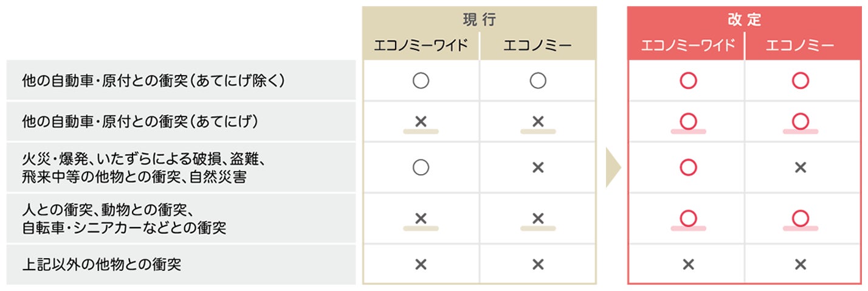Click the 改定 エコノミーワイド cross in 上記以外 row
The width and height of the screenshot is (868, 291).
tap(688, 264)
